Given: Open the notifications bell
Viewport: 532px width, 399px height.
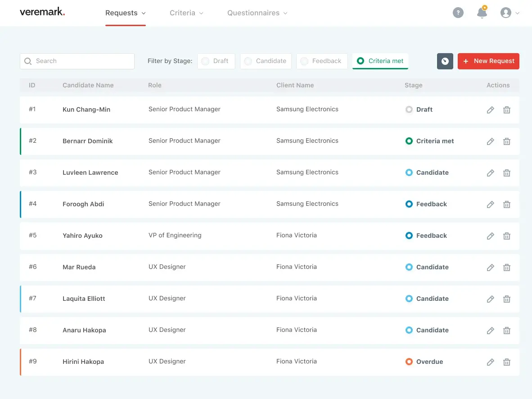Looking at the screenshot, I should point(482,13).
